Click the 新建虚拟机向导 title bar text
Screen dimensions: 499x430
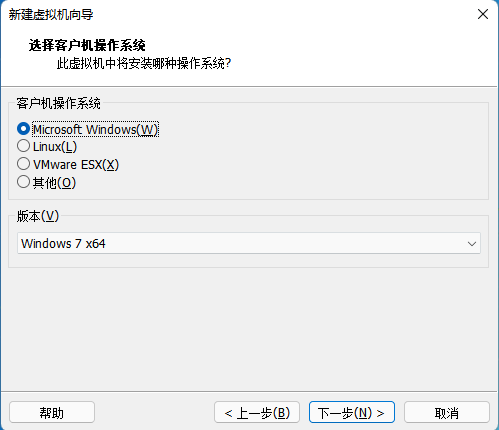coord(51,14)
